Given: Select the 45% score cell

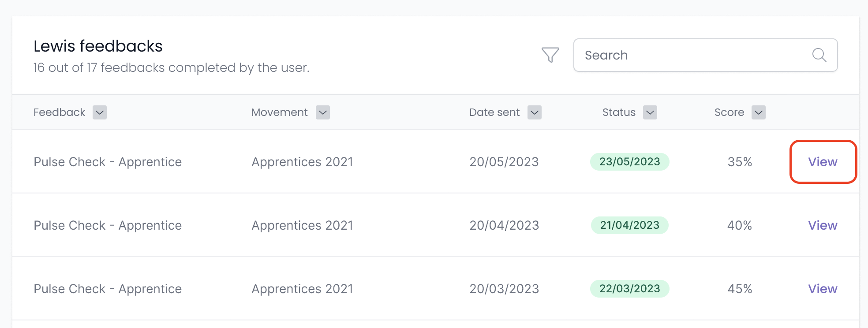Looking at the screenshot, I should coord(740,289).
